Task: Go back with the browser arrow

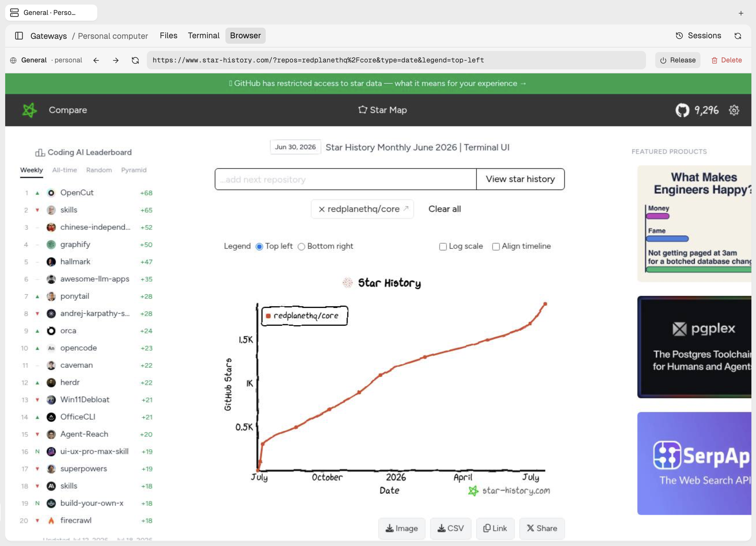Action: (x=96, y=60)
